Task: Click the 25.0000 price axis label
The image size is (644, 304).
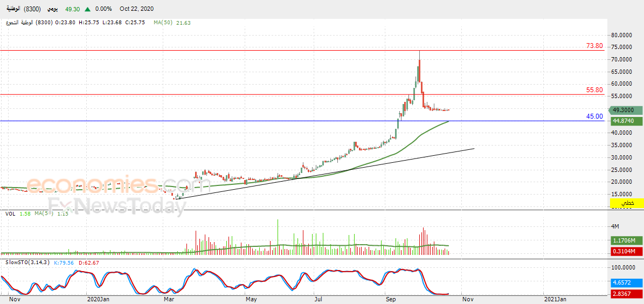Action: [x=622, y=170]
